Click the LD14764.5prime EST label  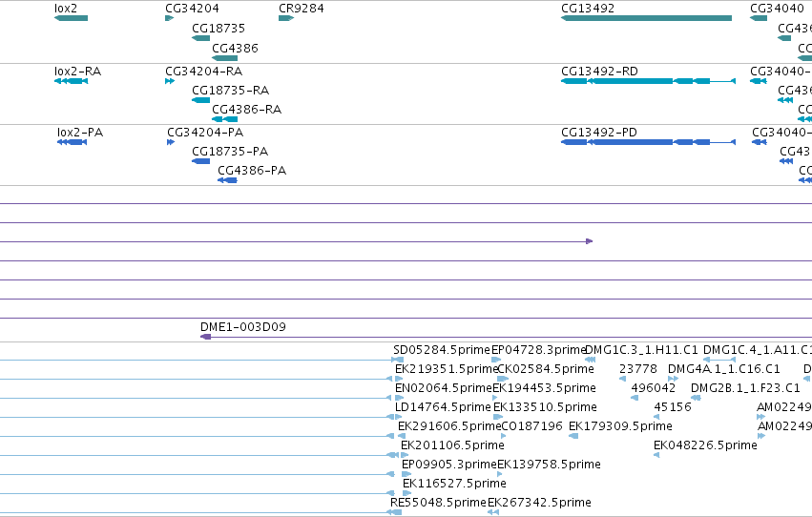click(443, 408)
